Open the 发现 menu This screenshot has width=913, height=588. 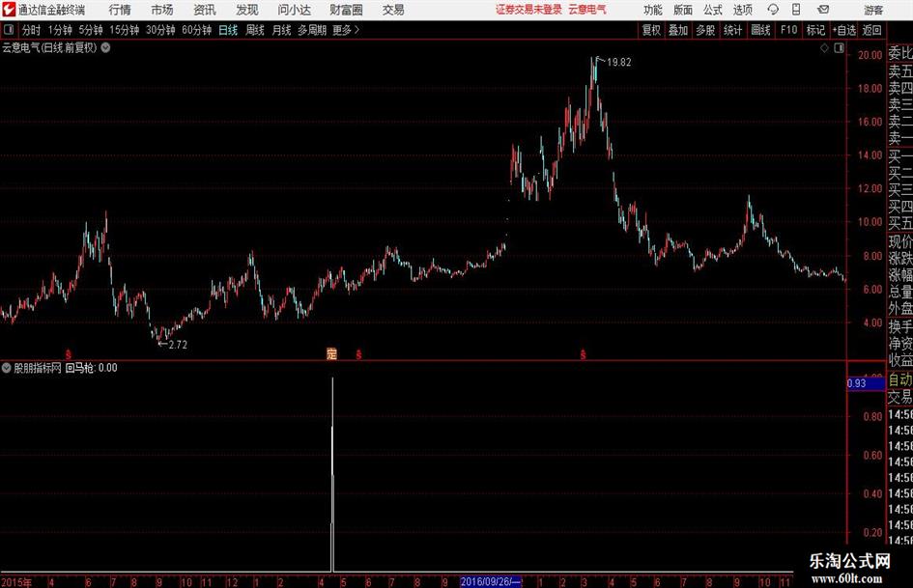(x=247, y=10)
